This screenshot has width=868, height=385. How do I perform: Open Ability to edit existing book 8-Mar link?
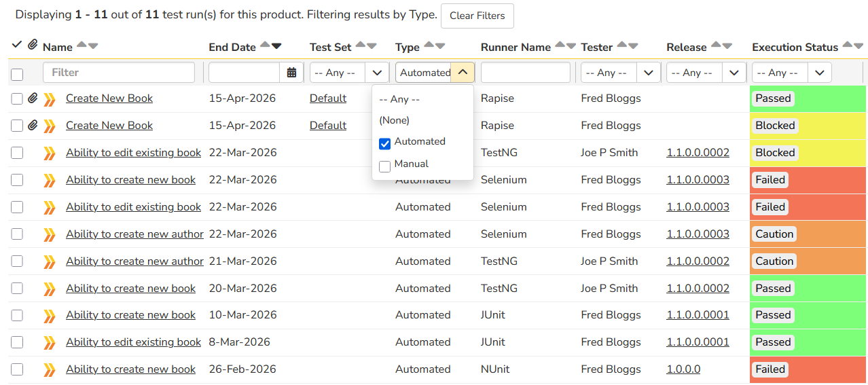[133, 342]
